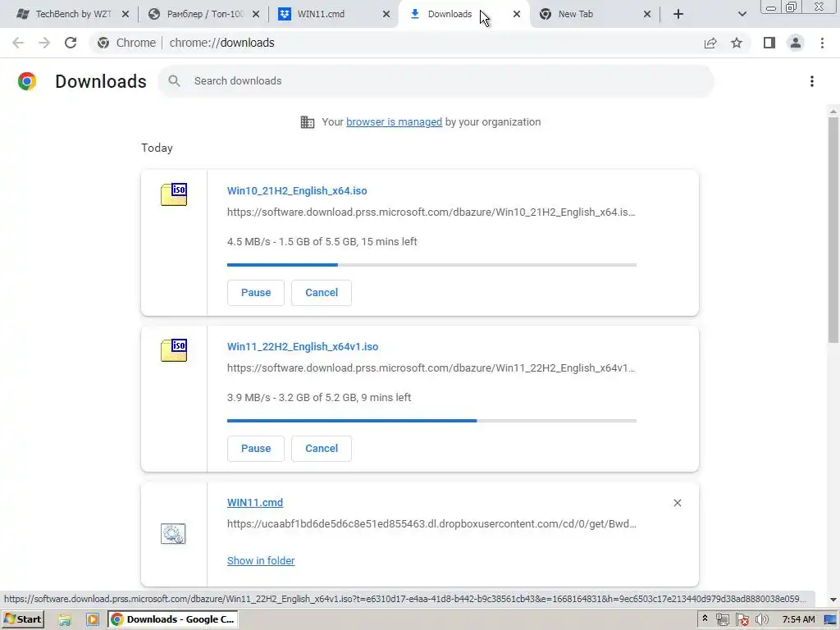840x630 pixels.
Task: Click the share page icon in address bar
Action: click(x=710, y=43)
